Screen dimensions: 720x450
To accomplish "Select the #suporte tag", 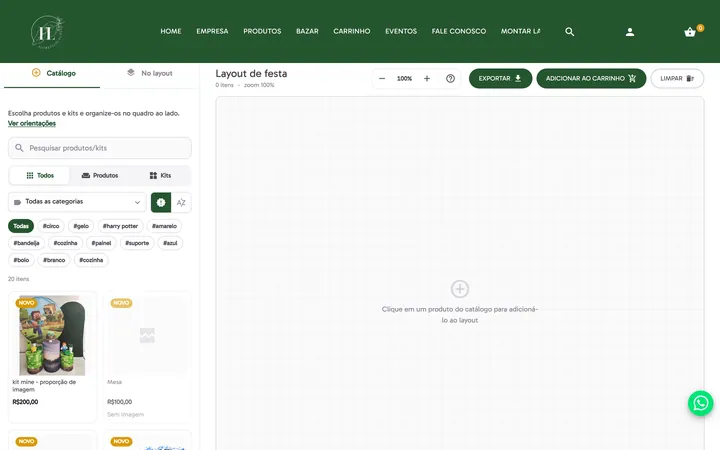I will pos(137,243).
